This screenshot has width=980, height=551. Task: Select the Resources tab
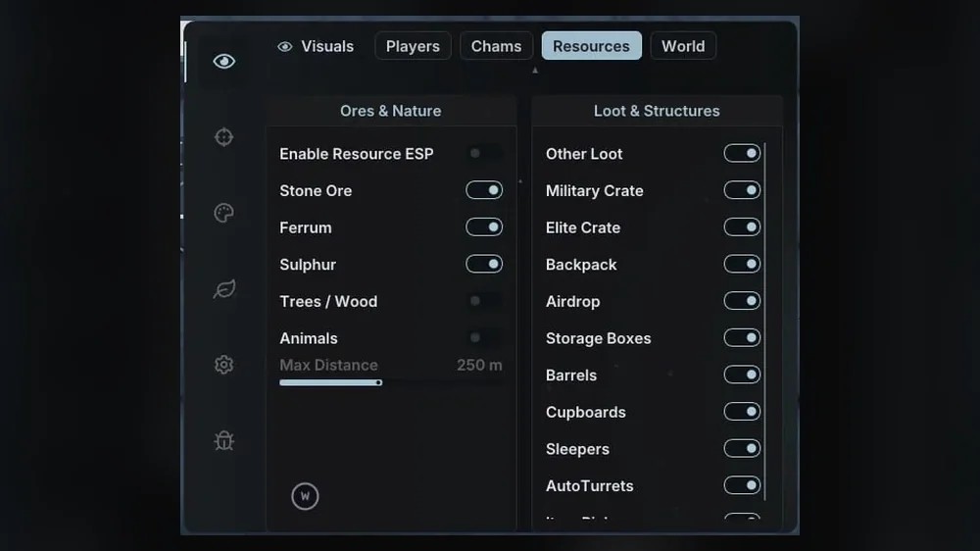[591, 46]
